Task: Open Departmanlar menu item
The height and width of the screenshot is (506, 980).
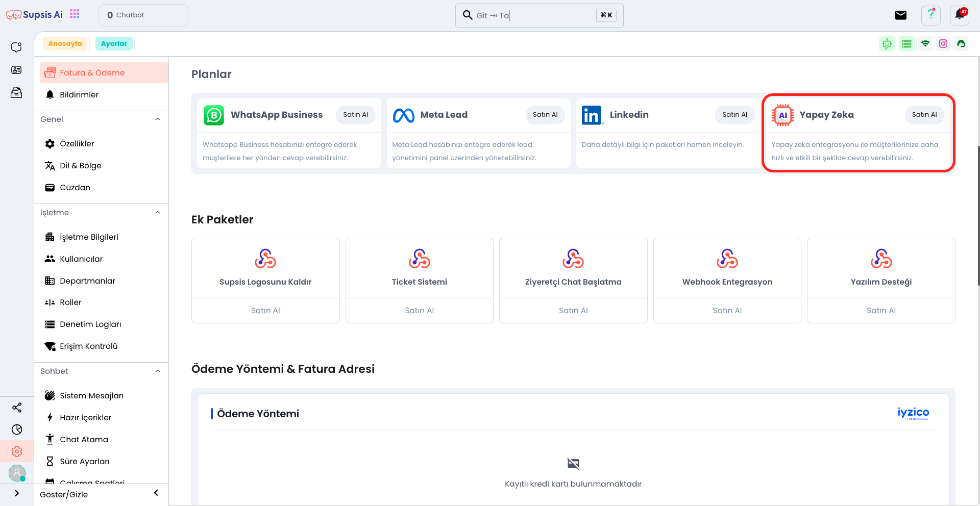Action: (104, 281)
